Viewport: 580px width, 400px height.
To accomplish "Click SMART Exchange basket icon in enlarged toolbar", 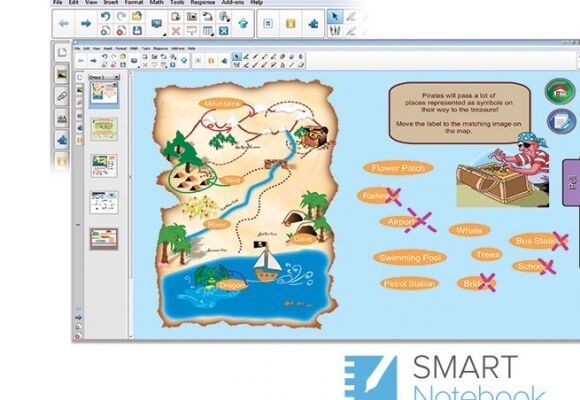I will (x=243, y=23).
